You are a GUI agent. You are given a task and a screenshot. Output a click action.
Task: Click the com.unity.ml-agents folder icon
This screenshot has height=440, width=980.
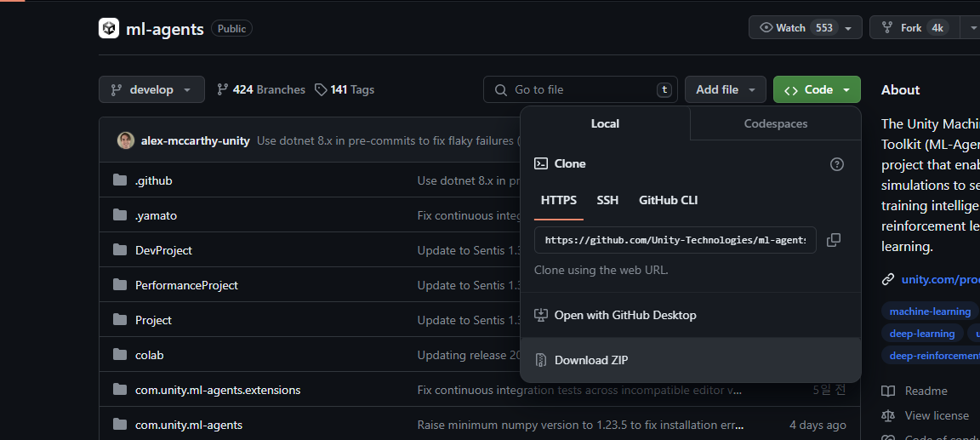click(x=120, y=425)
